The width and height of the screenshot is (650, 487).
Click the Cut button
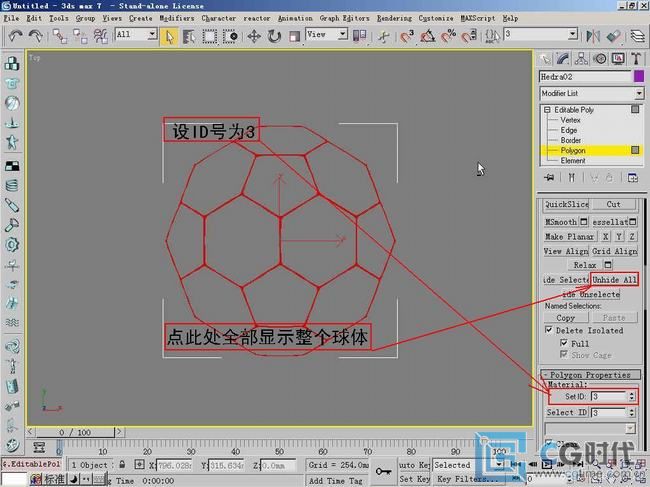pos(614,204)
